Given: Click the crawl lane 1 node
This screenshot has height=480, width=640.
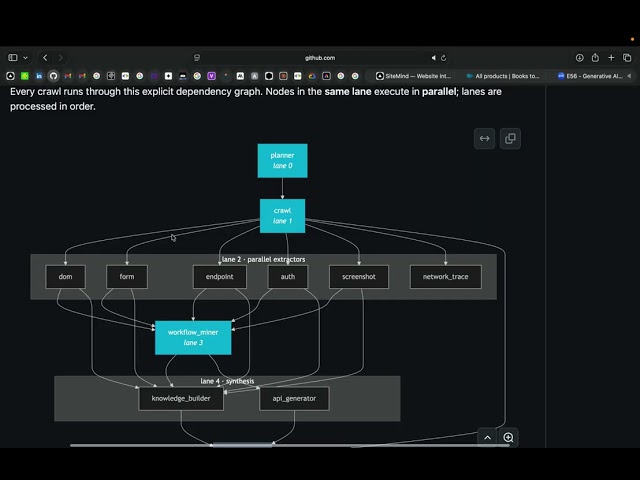Looking at the screenshot, I should point(282,216).
